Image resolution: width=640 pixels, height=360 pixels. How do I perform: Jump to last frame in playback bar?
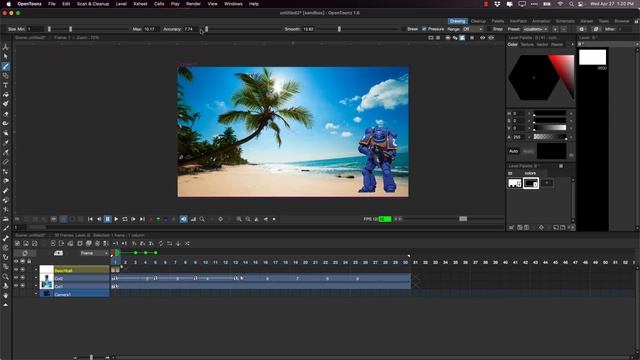tap(142, 219)
